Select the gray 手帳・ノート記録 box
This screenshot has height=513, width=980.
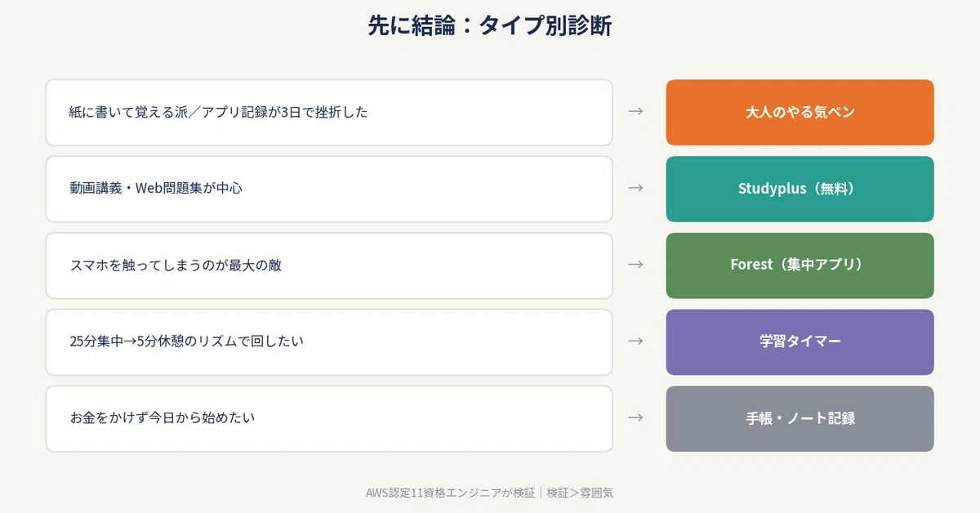[x=800, y=418]
